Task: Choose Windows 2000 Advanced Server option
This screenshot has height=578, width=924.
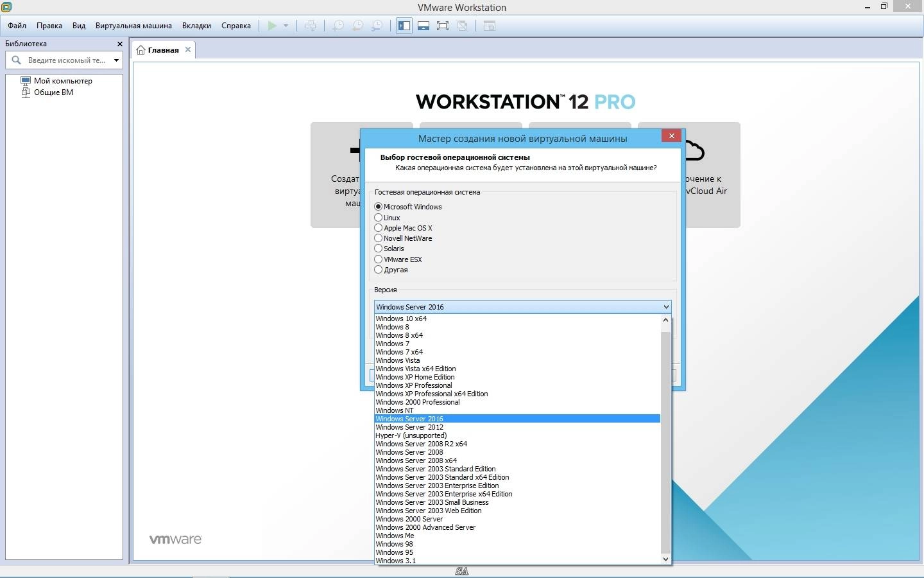Action: pyautogui.click(x=517, y=527)
